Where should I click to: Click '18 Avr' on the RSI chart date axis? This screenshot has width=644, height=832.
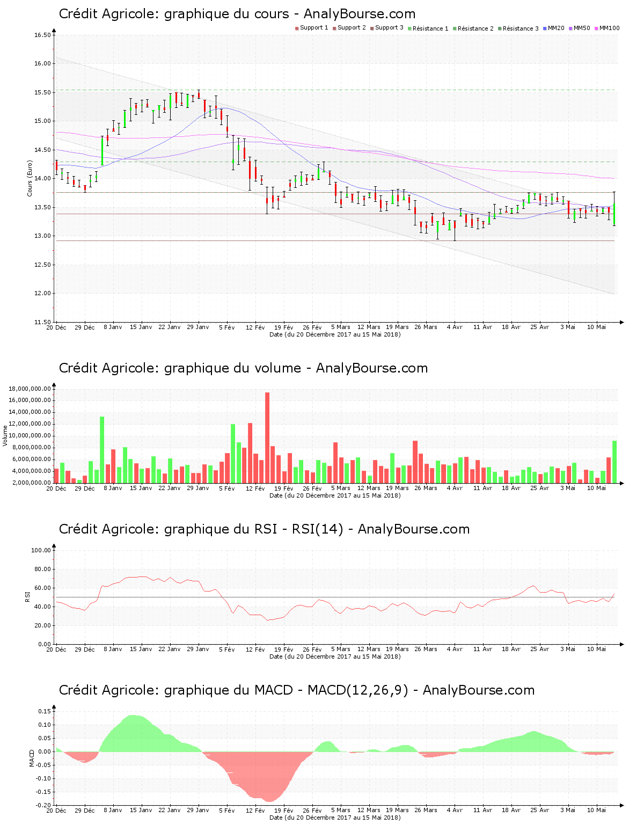click(x=511, y=649)
